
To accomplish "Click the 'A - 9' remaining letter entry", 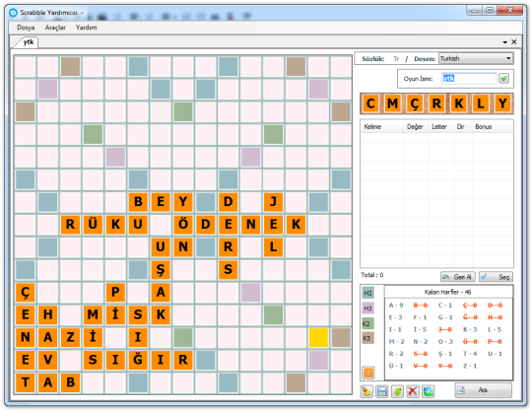I will 396,306.
